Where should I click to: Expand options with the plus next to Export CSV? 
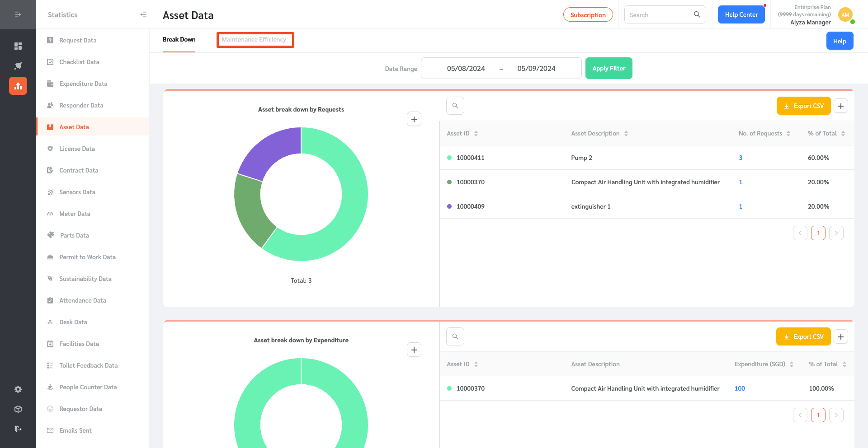pos(841,106)
